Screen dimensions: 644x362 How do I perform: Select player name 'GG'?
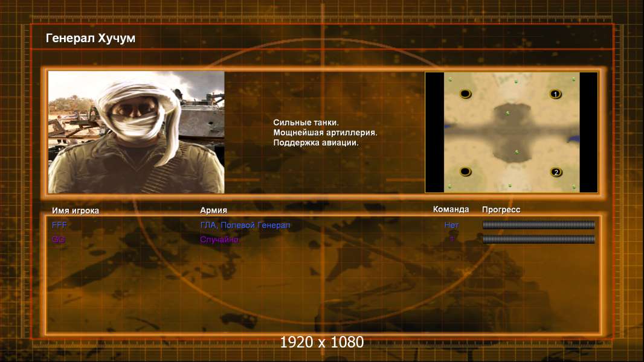click(x=59, y=240)
